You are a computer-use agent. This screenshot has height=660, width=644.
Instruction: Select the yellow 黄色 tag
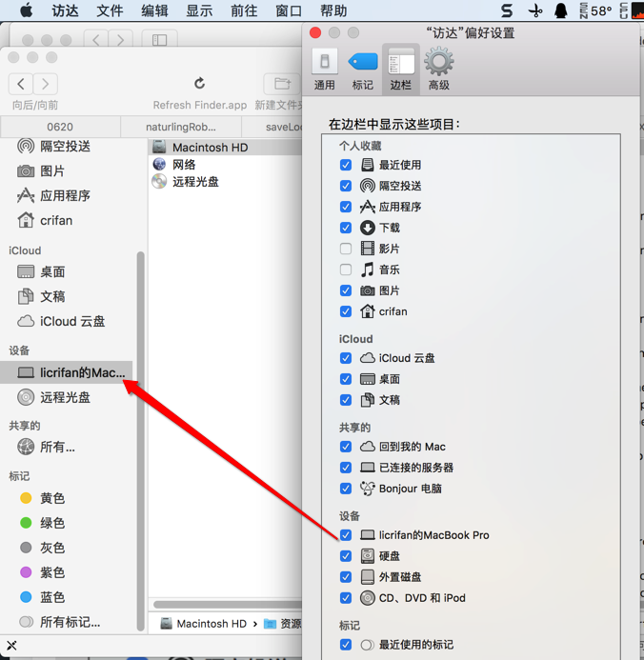(x=42, y=498)
